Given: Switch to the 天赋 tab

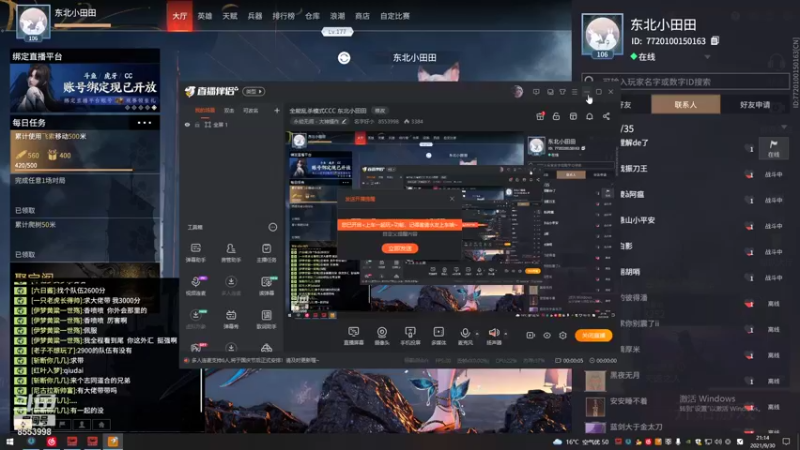Looking at the screenshot, I should (x=230, y=16).
